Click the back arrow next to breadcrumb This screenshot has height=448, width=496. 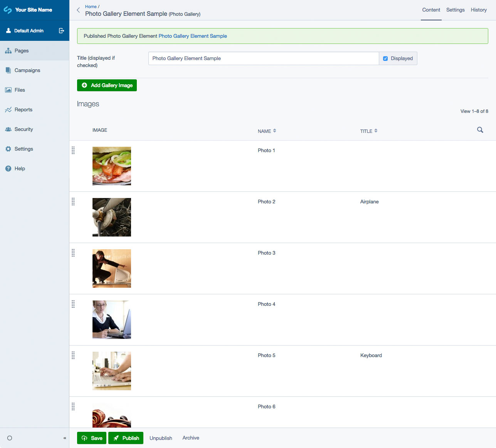pyautogui.click(x=78, y=10)
